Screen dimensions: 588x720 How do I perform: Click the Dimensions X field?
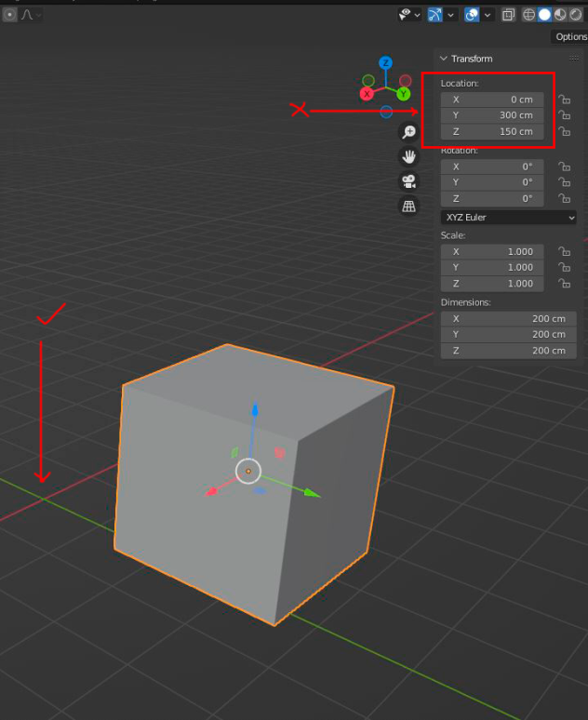[509, 319]
